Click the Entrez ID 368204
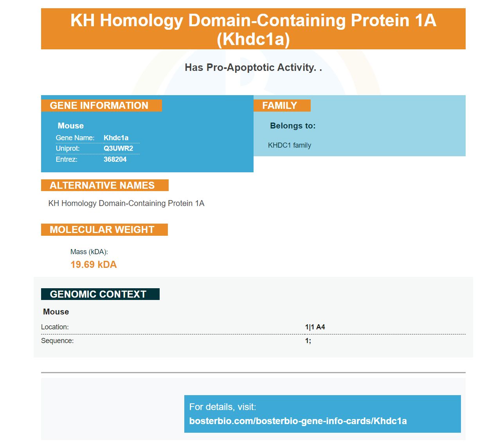Viewport: 504px width, 448px height. click(115, 159)
